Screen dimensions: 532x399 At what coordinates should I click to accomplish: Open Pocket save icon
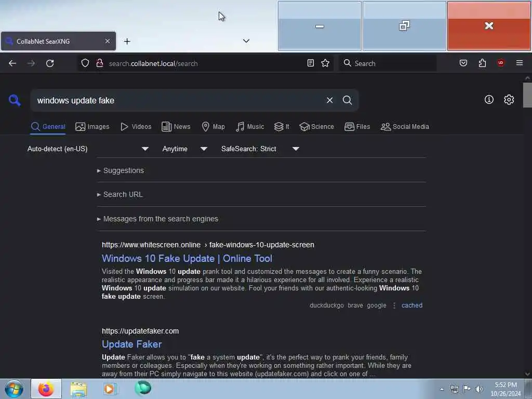[463, 63]
